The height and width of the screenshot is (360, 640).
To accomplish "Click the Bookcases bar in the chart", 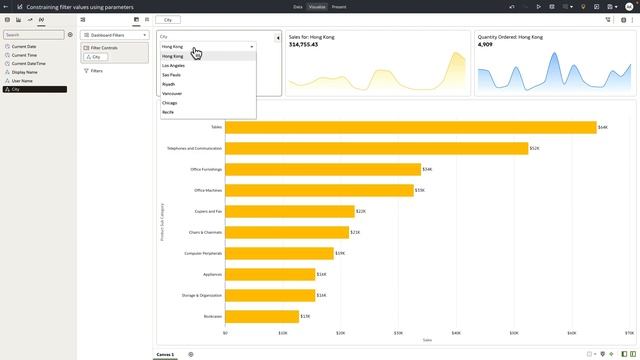I will (x=262, y=316).
